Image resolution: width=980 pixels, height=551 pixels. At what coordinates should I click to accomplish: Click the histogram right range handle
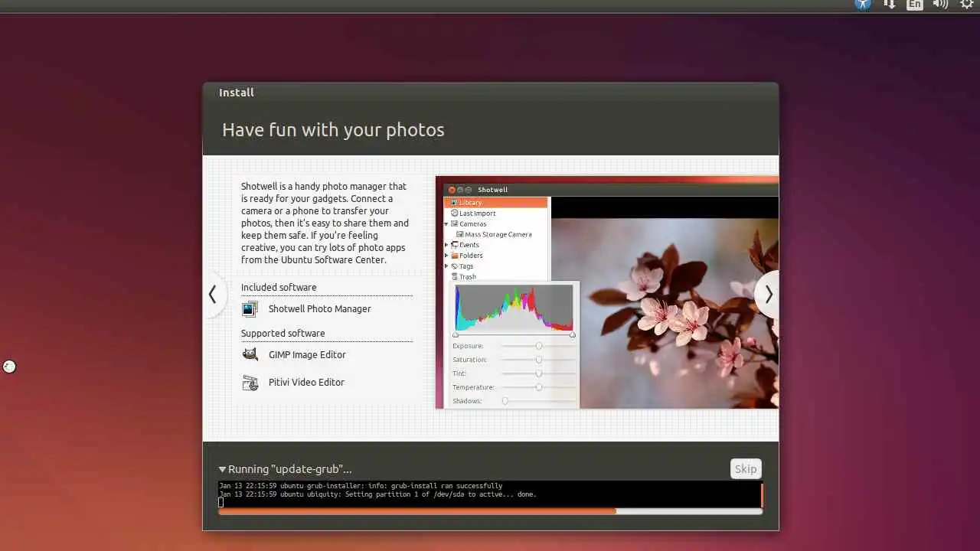(x=573, y=335)
